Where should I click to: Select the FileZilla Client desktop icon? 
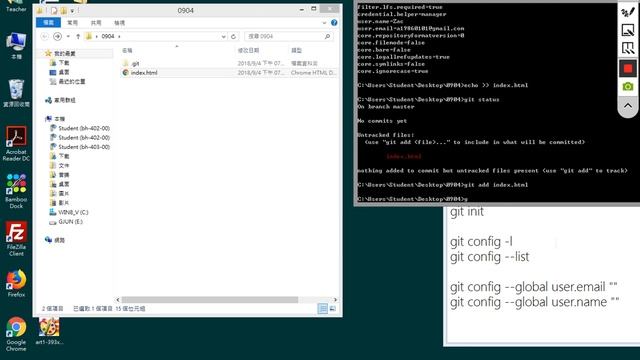click(16, 239)
